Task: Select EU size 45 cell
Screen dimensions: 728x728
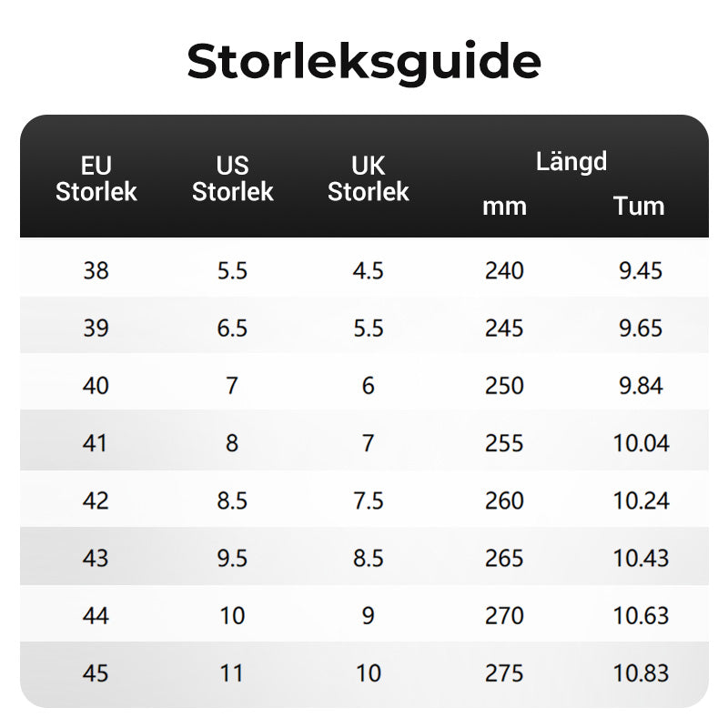Action: pyautogui.click(x=96, y=673)
